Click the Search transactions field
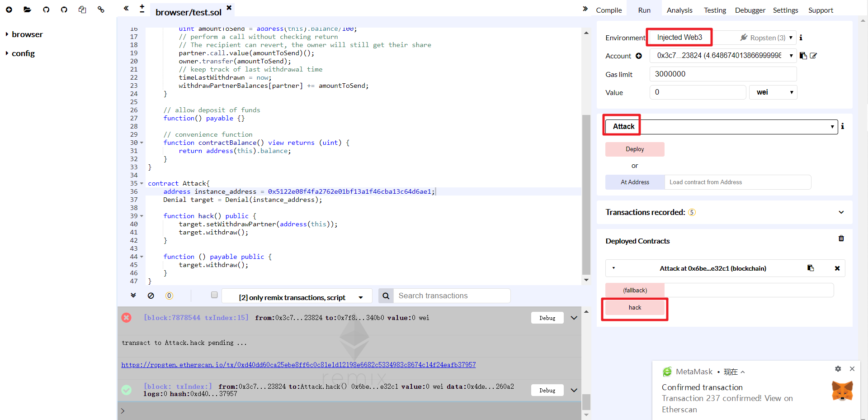This screenshot has width=868, height=420. [x=452, y=296]
